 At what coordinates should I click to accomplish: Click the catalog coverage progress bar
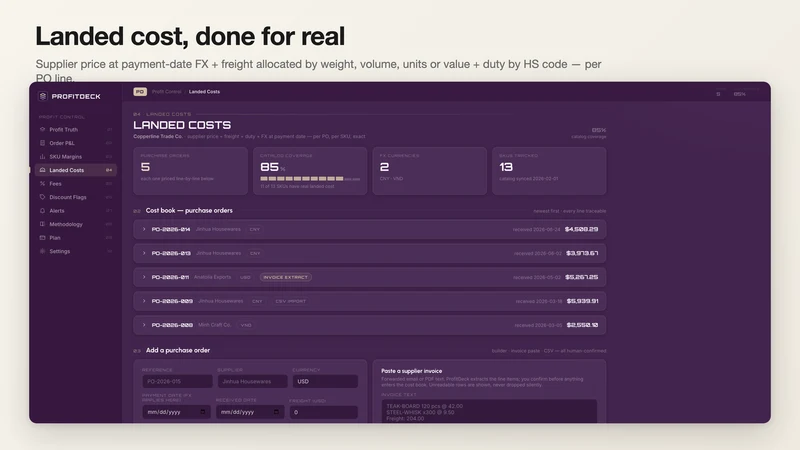(x=310, y=179)
